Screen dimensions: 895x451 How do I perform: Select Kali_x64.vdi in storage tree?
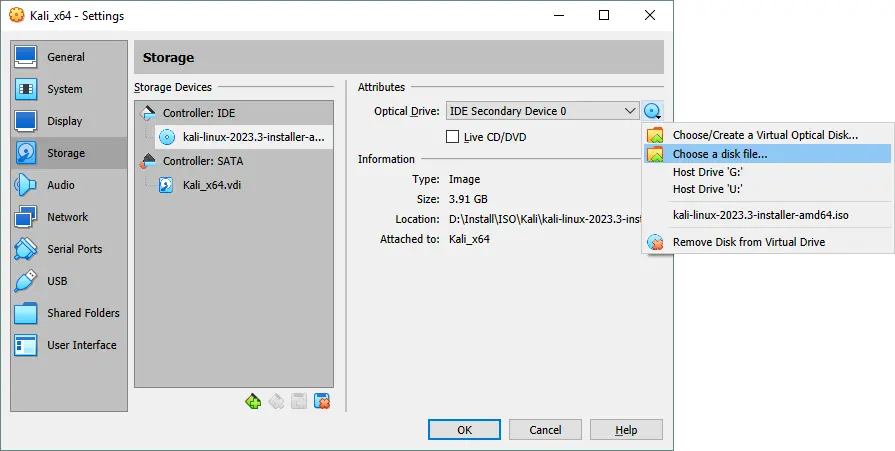(212, 185)
